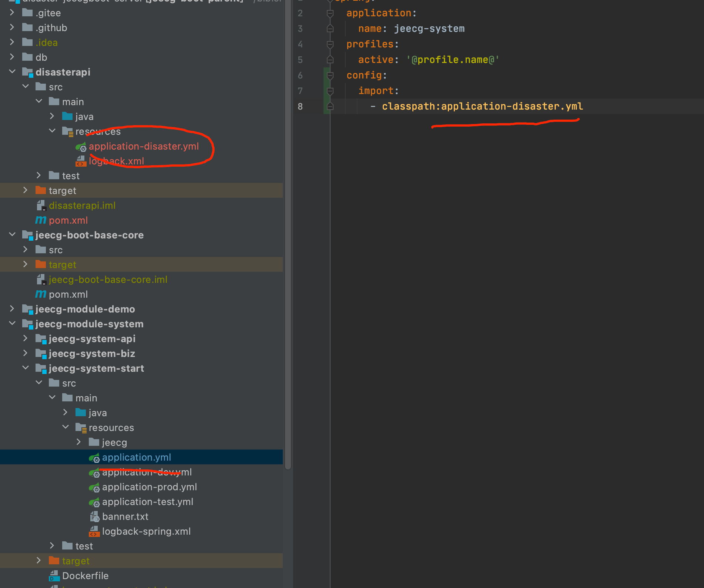Viewport: 704px width, 588px height.
Task: Click the disasterapi.iml file icon
Action: (x=41, y=206)
